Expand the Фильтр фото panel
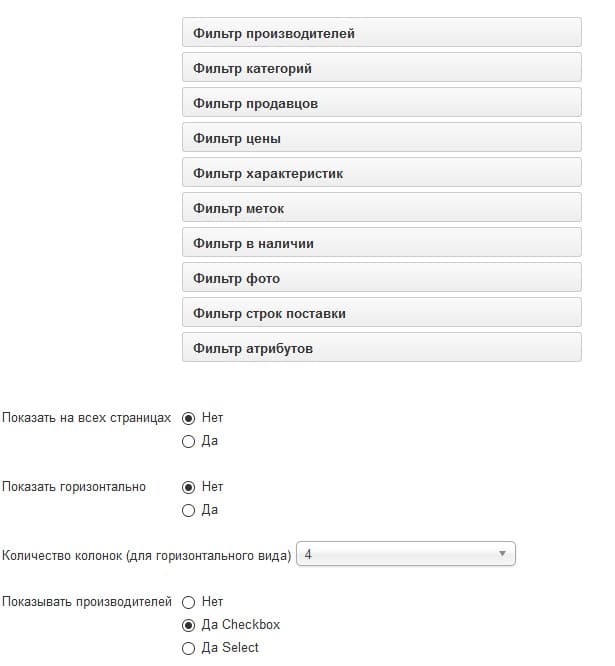Screen dimensions: 615x666 382,277
